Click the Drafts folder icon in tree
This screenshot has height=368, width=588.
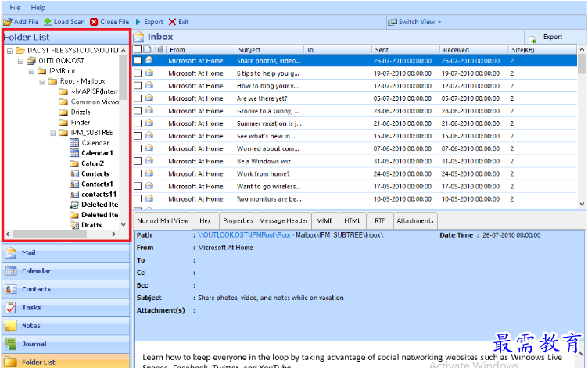tap(74, 225)
